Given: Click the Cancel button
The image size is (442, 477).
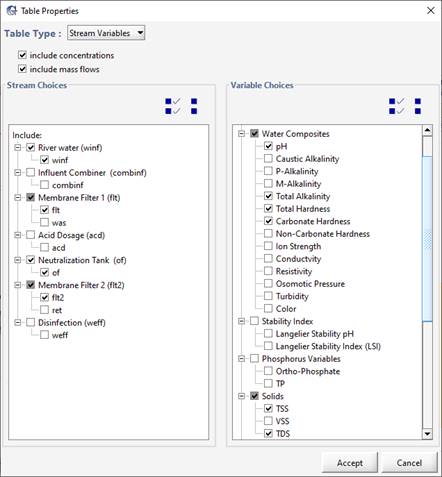Looking at the screenshot, I should [409, 463].
